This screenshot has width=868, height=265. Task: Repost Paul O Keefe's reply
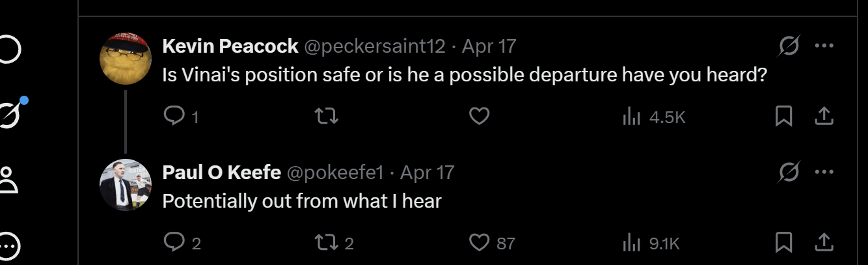point(326,243)
